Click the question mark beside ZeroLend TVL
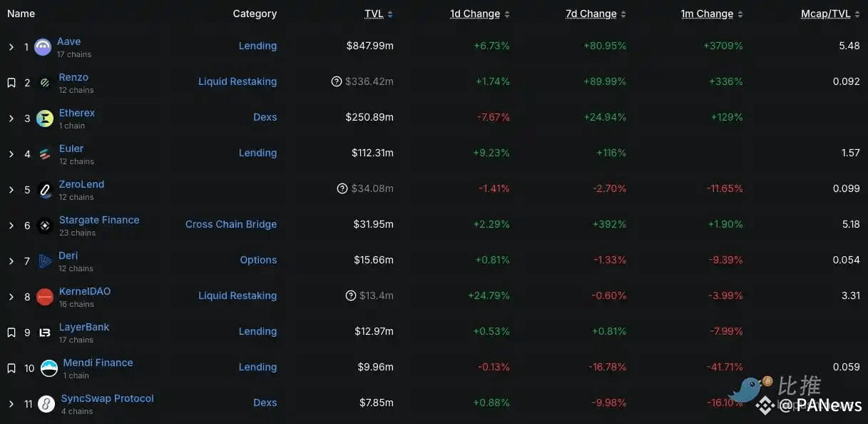The width and height of the screenshot is (868, 424). point(342,188)
